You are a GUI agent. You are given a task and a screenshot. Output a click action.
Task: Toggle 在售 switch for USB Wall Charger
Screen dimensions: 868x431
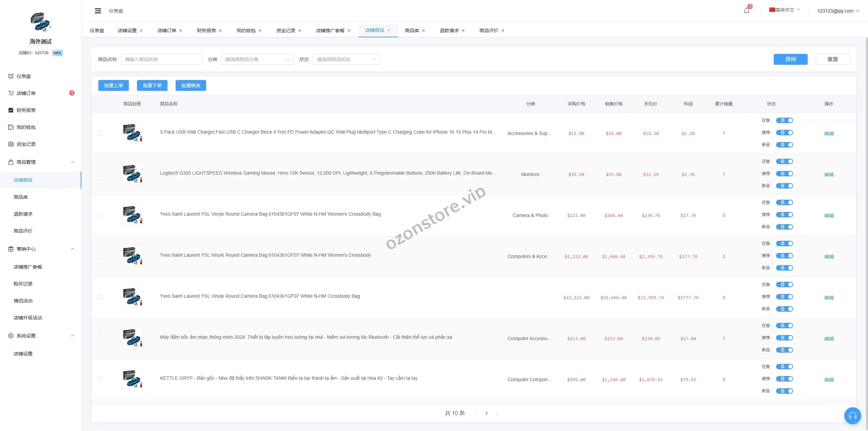785,120
